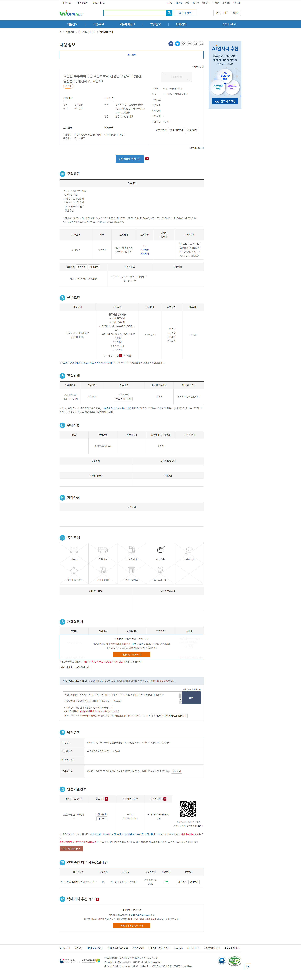Click the 거짓 구인정보 신고 button

(71, 849)
